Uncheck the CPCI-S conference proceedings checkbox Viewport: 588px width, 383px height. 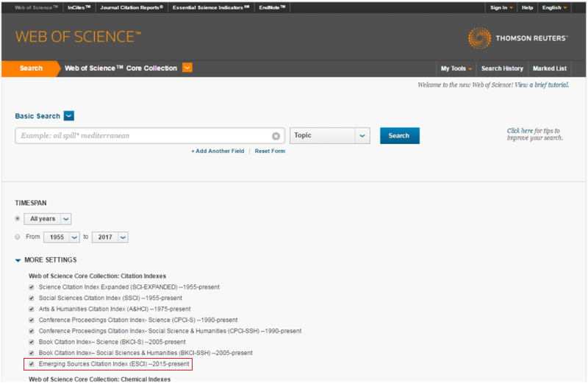32,321
